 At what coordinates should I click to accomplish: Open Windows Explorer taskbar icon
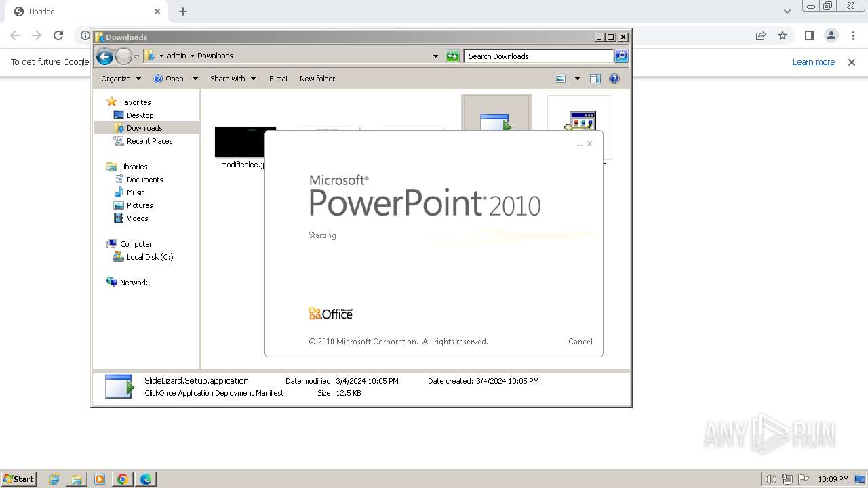point(77,479)
